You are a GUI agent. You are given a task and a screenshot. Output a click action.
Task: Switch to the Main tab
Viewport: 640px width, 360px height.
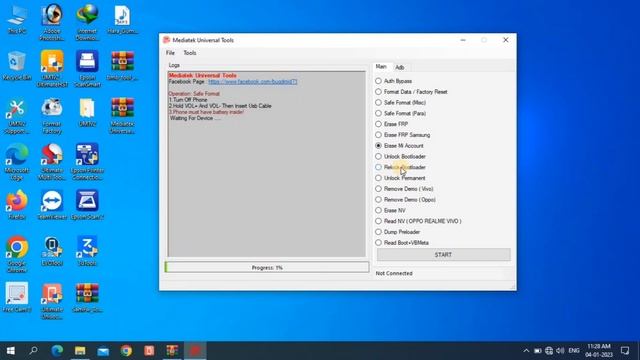coord(381,67)
